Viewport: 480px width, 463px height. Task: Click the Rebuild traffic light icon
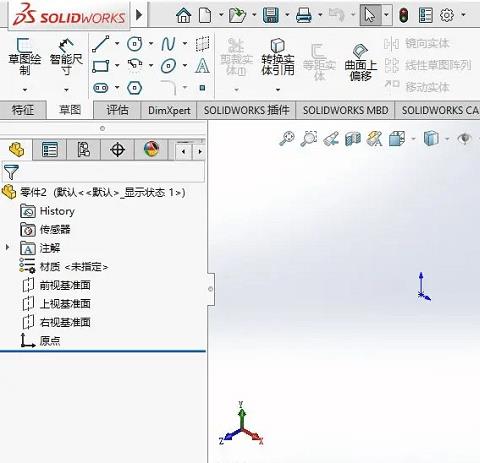(404, 15)
